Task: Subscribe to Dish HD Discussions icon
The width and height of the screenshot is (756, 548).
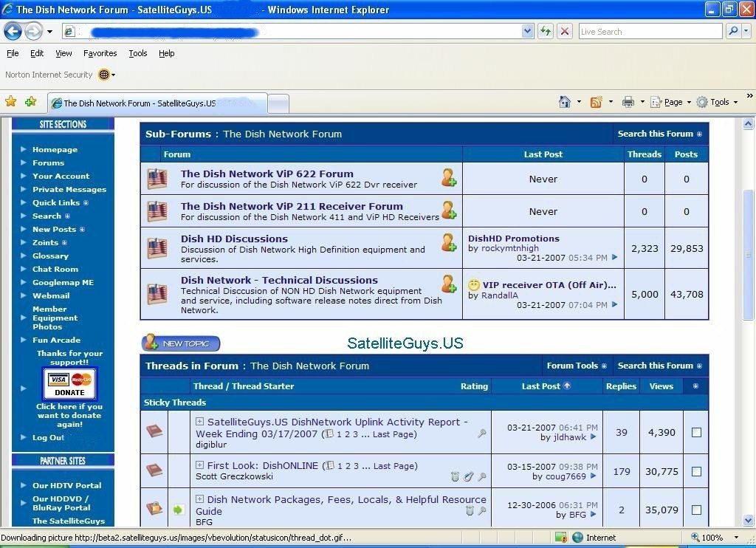Action: click(x=449, y=243)
